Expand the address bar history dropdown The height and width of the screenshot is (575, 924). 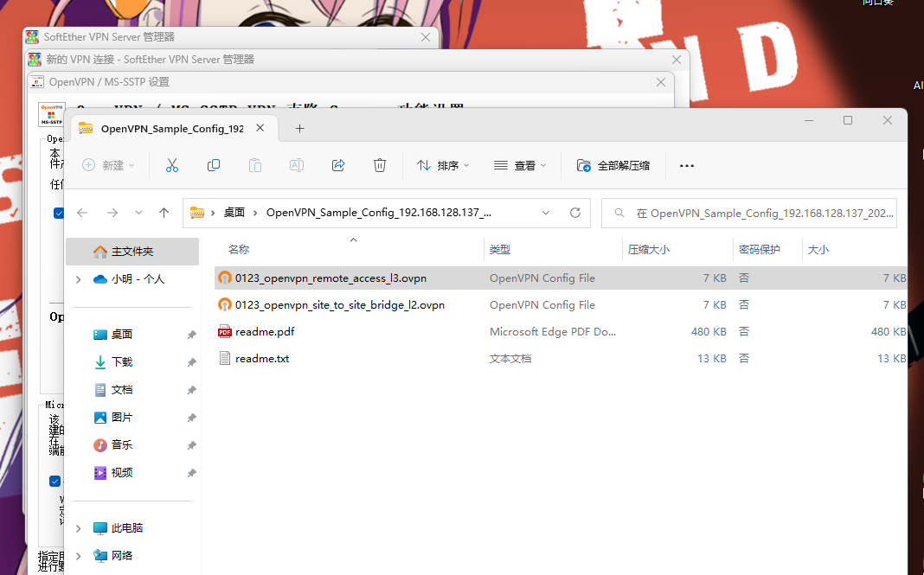(546, 213)
